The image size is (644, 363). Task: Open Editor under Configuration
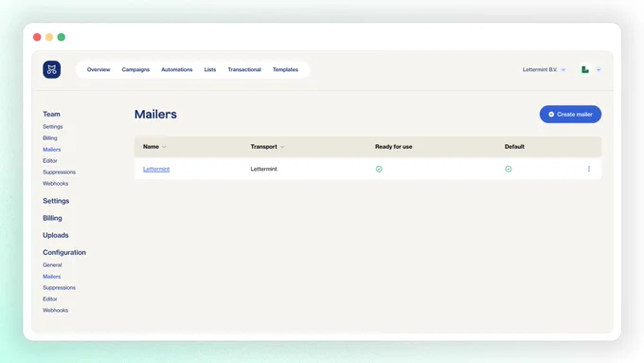[x=49, y=299]
